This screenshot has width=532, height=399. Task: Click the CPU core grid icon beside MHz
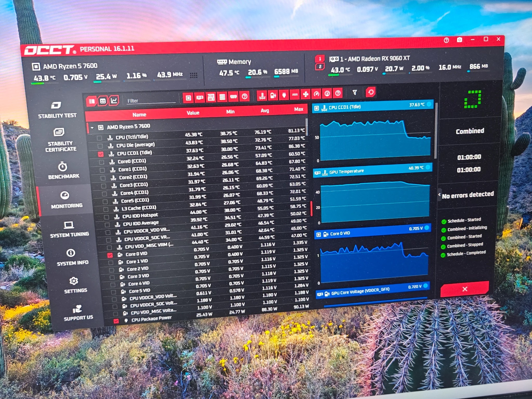(194, 75)
